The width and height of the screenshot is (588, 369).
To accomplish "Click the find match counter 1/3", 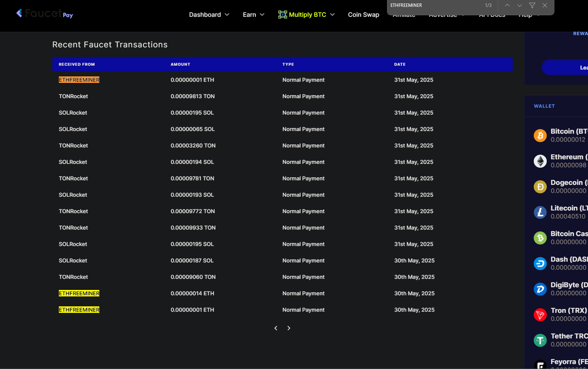I will click(x=488, y=5).
